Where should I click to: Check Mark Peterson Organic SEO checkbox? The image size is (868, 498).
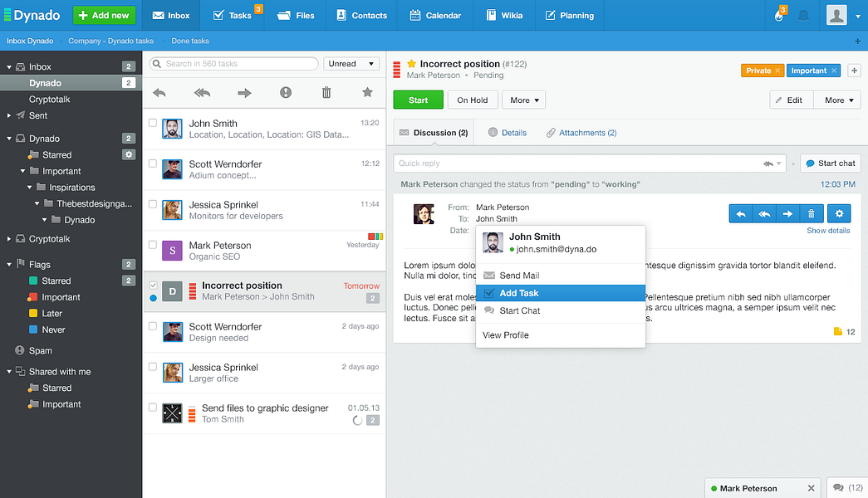coord(153,245)
